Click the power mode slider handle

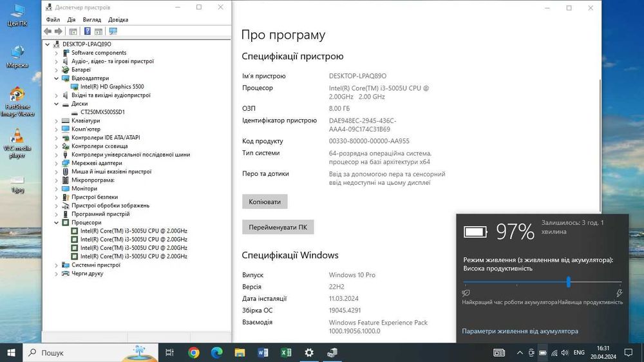(x=569, y=282)
